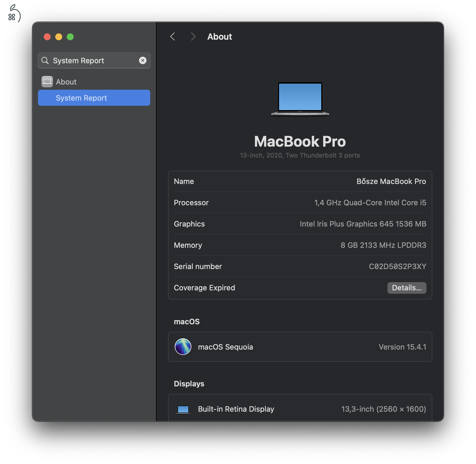476x464 pixels.
Task: Click the MacBook Pro title heading
Action: [x=300, y=141]
